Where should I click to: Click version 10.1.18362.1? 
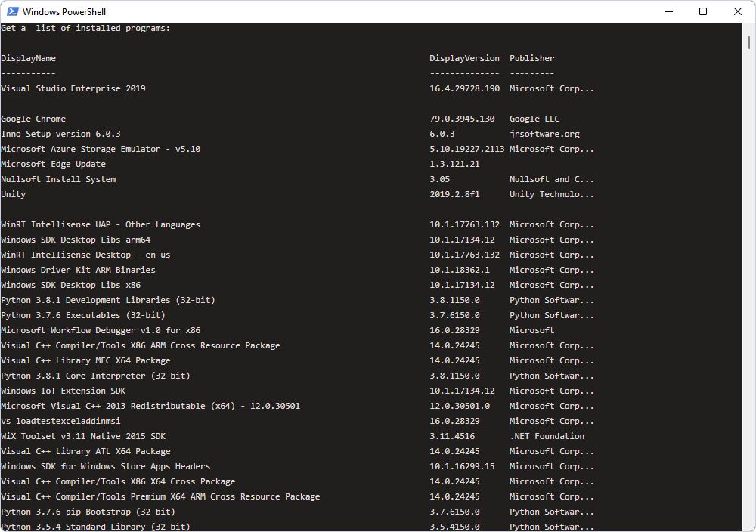pyautogui.click(x=460, y=270)
